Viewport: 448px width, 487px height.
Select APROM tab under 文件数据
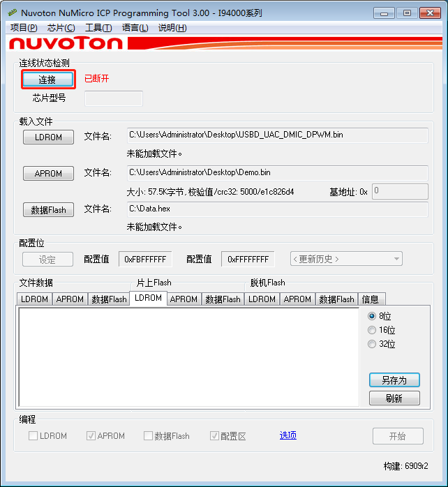pos(70,299)
